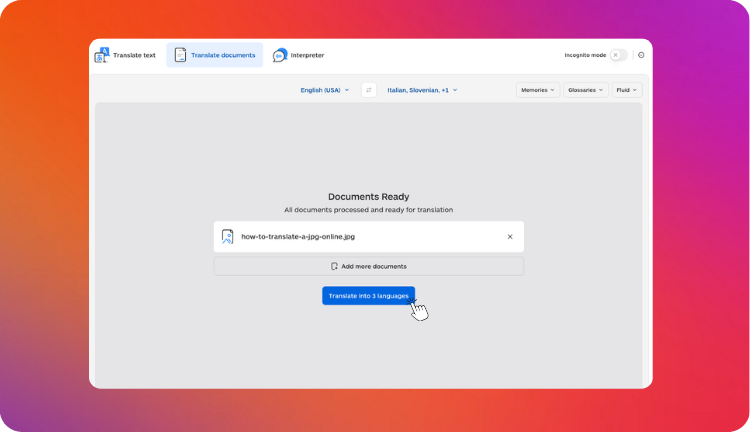Select the Interpreter tab label

pos(308,55)
